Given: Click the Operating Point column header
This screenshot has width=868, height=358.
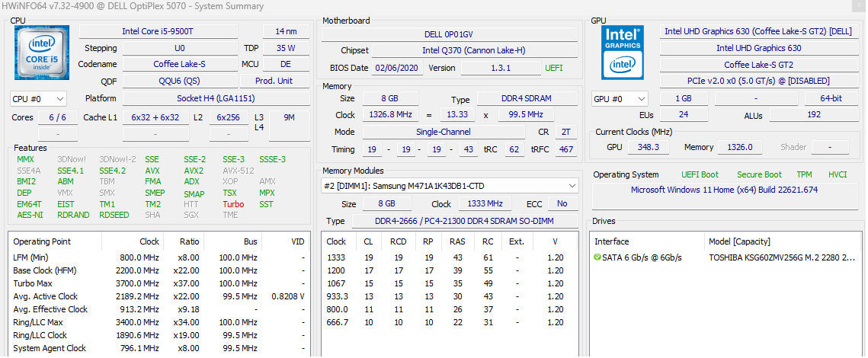Looking at the screenshot, I should coord(42,241).
